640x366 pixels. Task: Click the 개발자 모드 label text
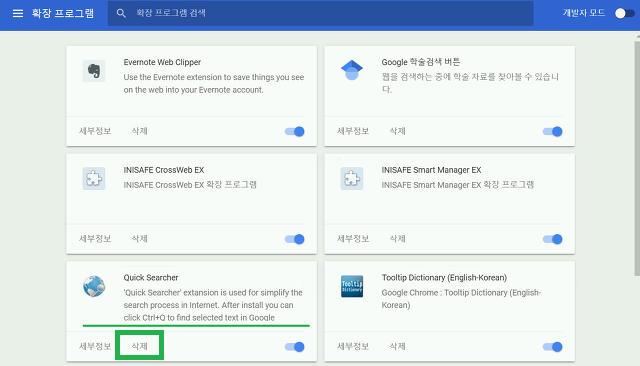coord(584,13)
